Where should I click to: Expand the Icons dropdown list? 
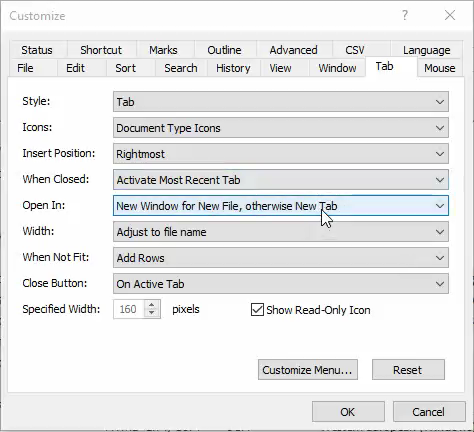(281, 128)
